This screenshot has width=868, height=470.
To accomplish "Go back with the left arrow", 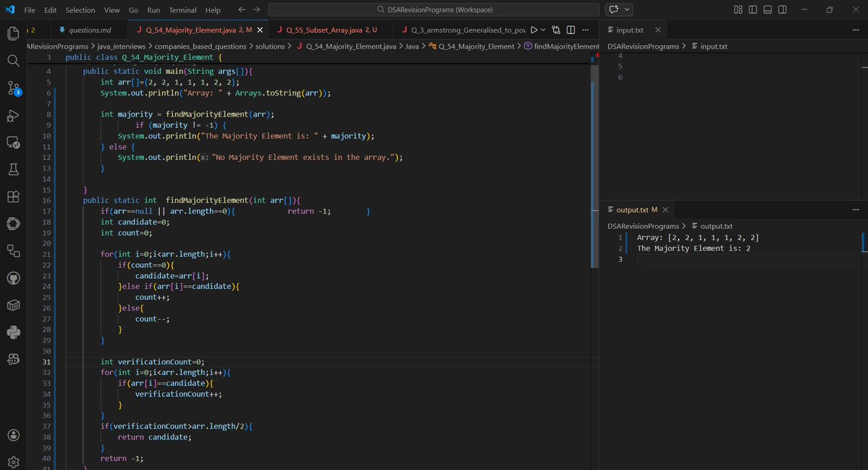I will [x=241, y=9].
